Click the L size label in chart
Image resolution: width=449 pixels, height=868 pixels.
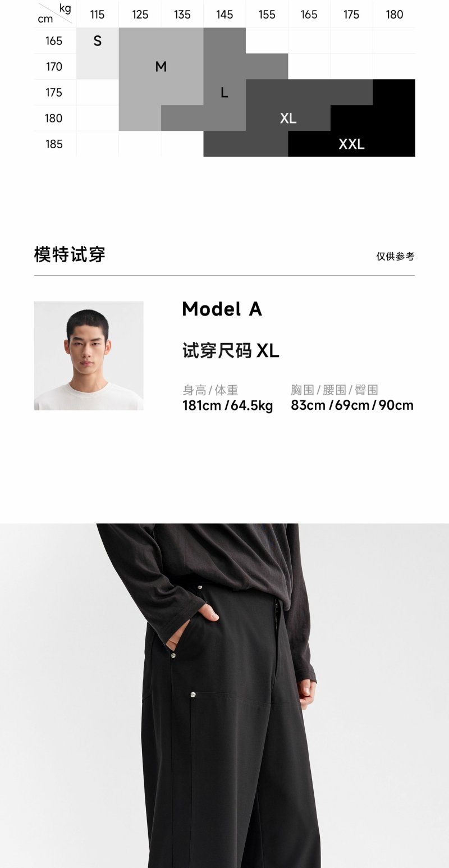coord(224,93)
